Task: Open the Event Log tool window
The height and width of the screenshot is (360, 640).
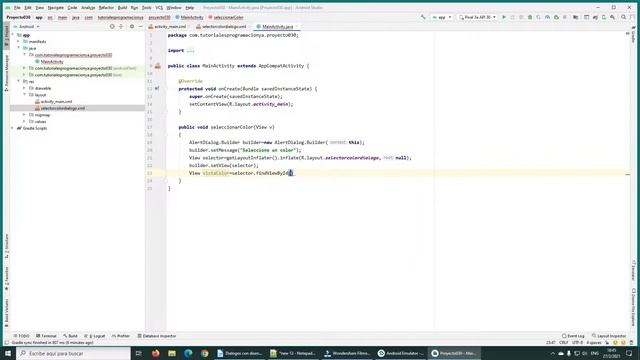Action: tap(573, 336)
